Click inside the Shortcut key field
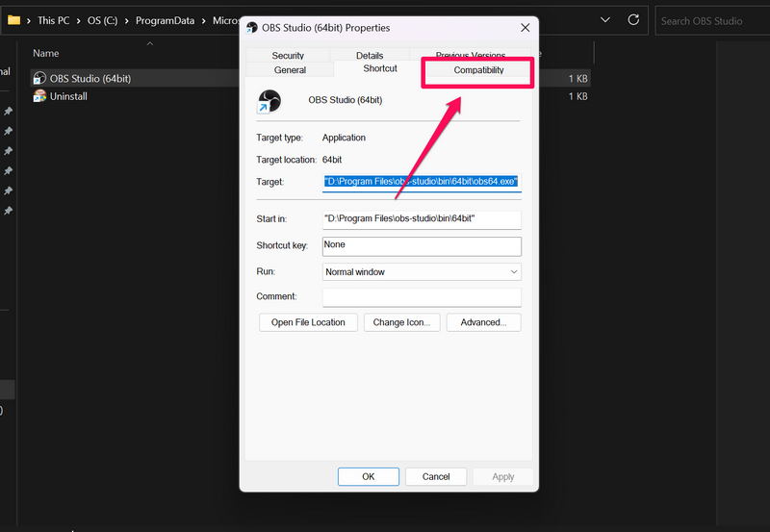Screen dimensions: 770x532 pyautogui.click(x=422, y=246)
